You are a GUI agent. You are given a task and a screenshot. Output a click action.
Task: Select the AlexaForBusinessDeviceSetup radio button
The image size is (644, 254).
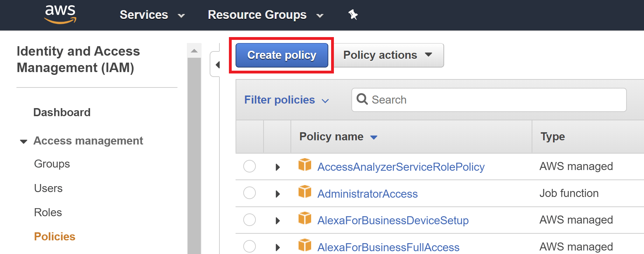[x=250, y=220]
